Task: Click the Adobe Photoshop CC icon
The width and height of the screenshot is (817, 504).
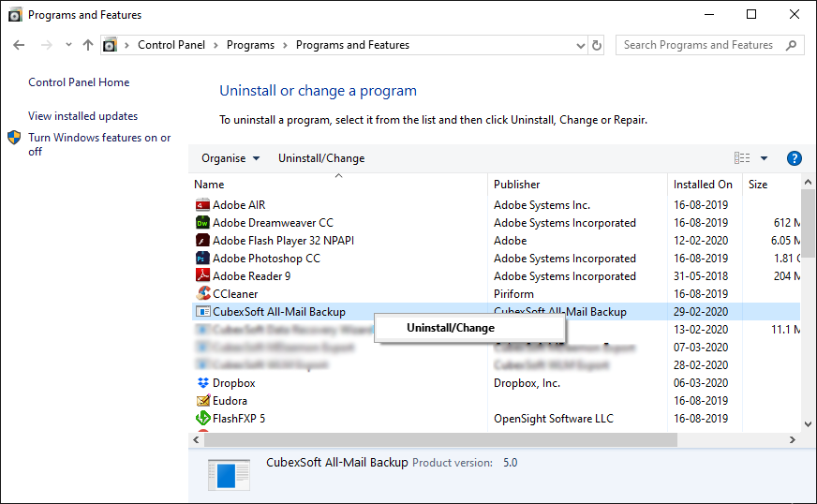Action: coord(202,258)
